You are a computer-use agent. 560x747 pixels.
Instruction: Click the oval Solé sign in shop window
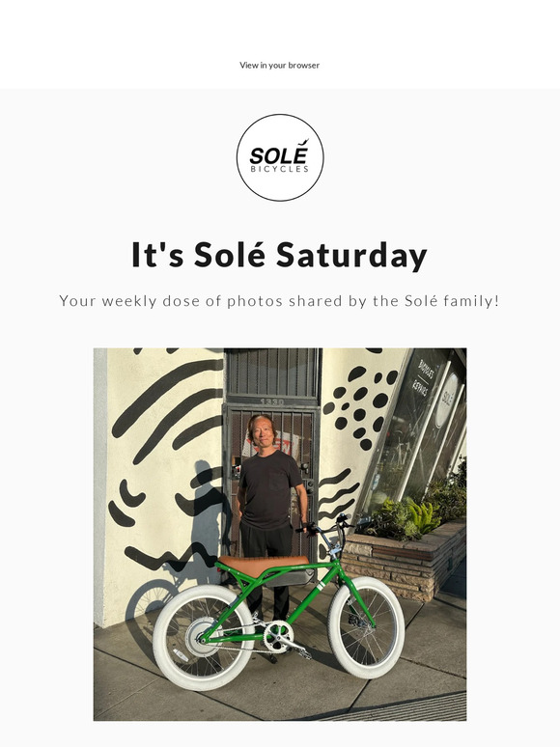pyautogui.click(x=448, y=401)
